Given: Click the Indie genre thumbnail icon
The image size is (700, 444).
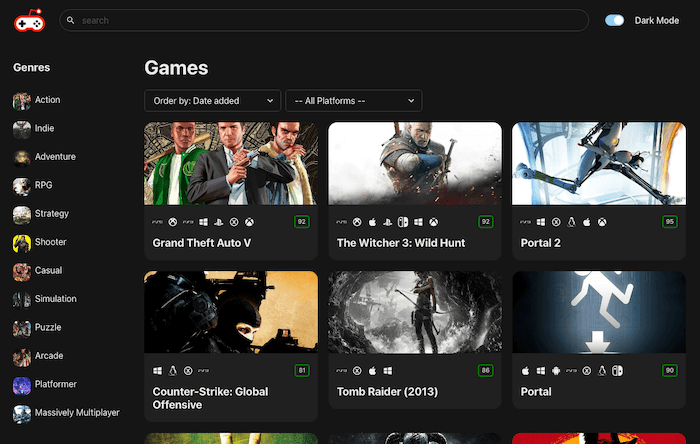Looking at the screenshot, I should tap(21, 129).
